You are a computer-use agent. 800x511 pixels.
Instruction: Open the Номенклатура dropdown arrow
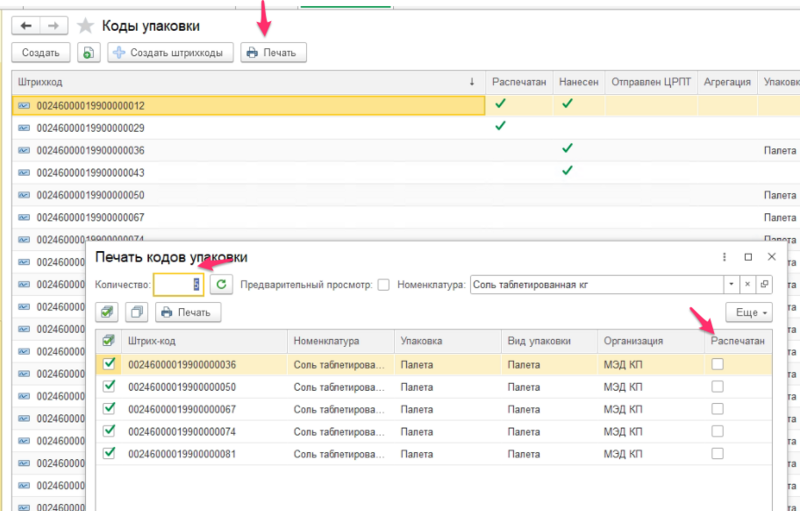pyautogui.click(x=731, y=285)
